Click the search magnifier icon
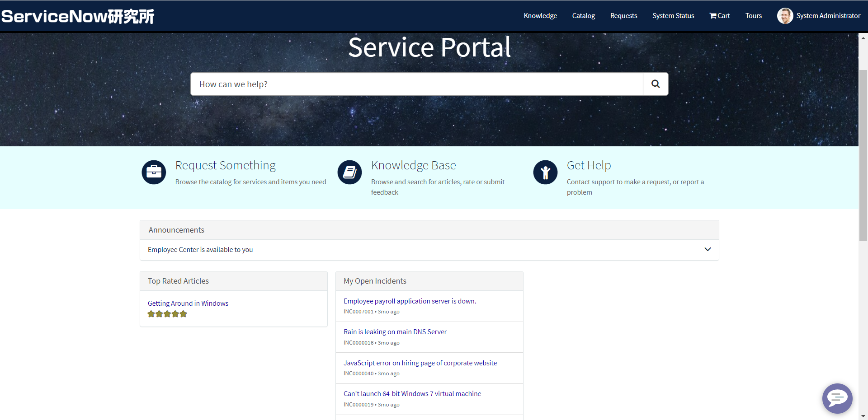The width and height of the screenshot is (868, 420). pos(655,84)
